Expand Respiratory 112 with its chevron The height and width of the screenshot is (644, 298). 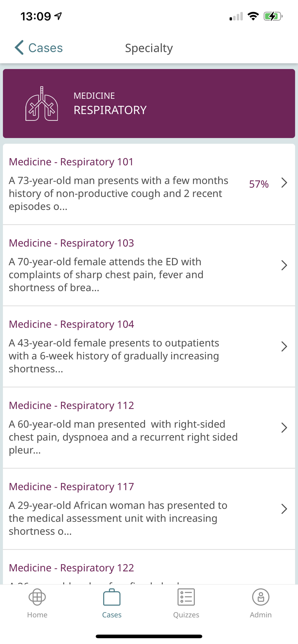284,428
